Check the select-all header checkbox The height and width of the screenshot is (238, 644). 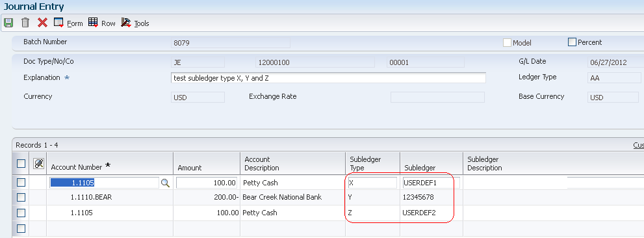(x=21, y=164)
